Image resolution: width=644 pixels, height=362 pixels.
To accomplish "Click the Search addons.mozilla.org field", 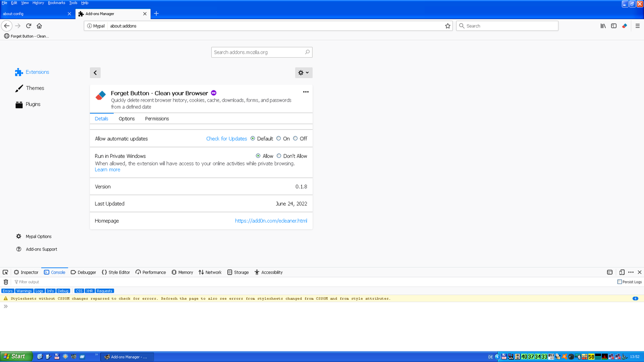I will coord(262,52).
